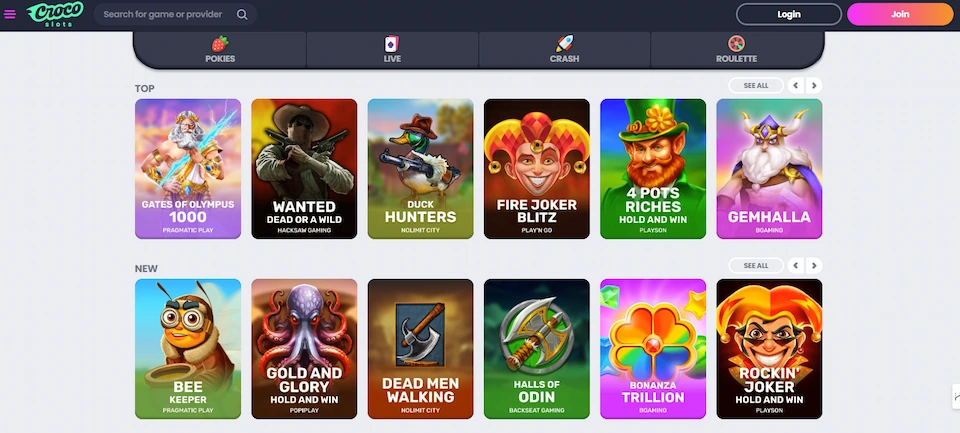Launch the Halls of Odin game
The image size is (960, 433).
[537, 349]
